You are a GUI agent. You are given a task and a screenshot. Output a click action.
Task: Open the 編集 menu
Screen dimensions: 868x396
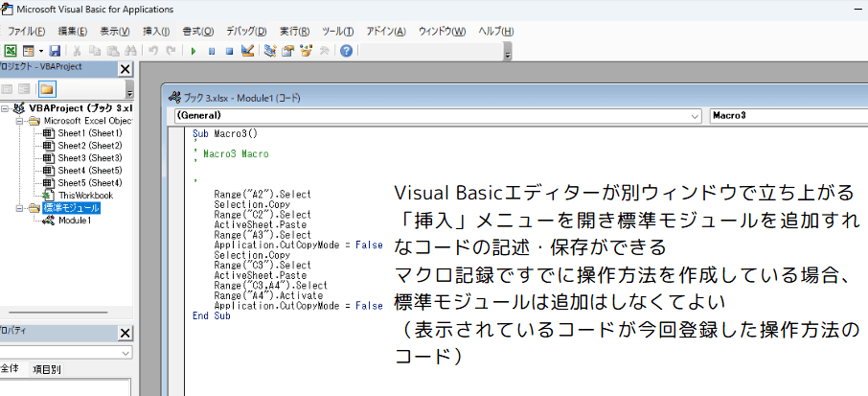coord(73,31)
